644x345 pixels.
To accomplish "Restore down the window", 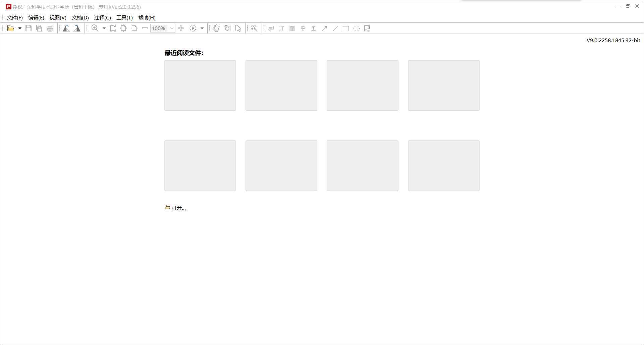I will (628, 6).
